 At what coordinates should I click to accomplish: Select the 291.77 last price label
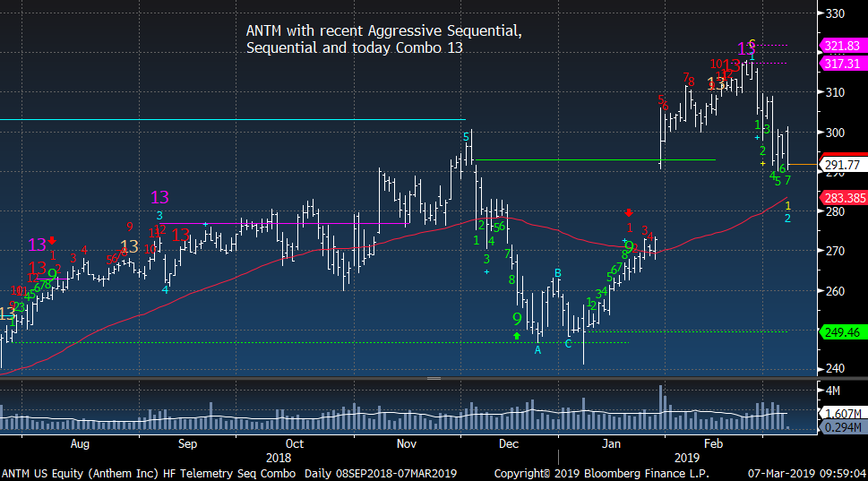[x=843, y=165]
